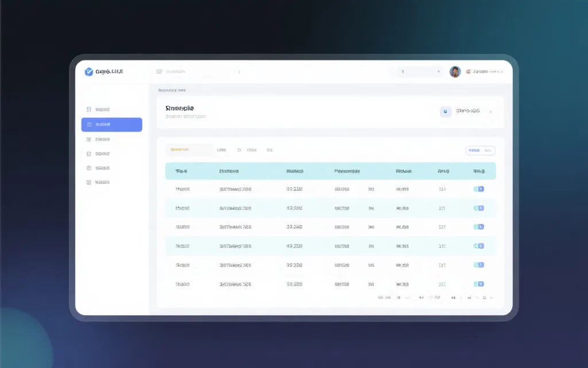Click the blue square icon in the title card
This screenshot has width=588, height=368.
[x=446, y=112]
